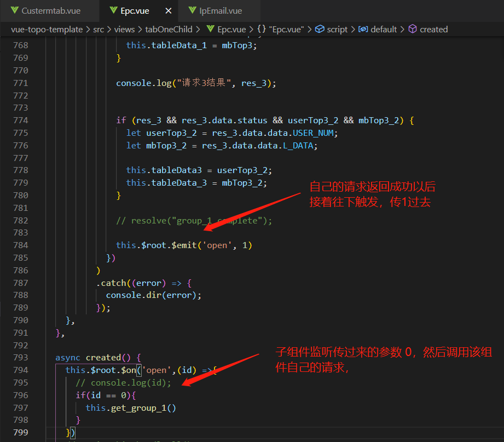Click "this.get_group_1()" call
This screenshot has width=504, height=442.
(x=131, y=408)
